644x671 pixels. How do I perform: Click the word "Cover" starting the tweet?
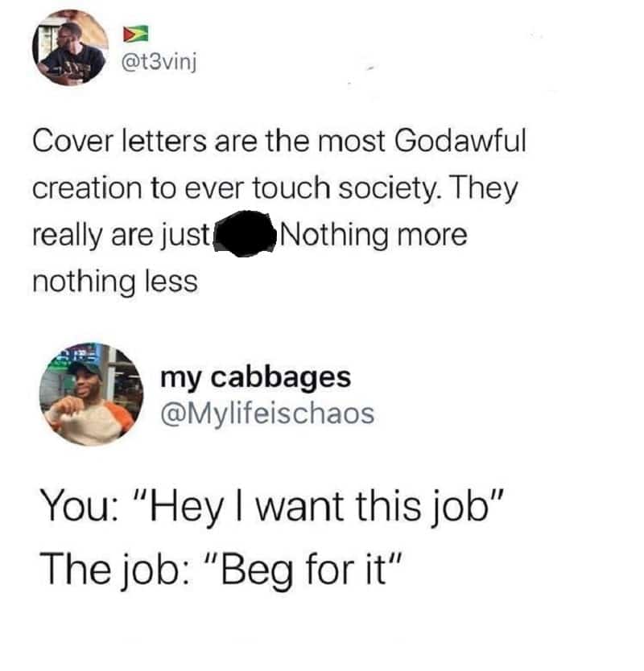72,142
